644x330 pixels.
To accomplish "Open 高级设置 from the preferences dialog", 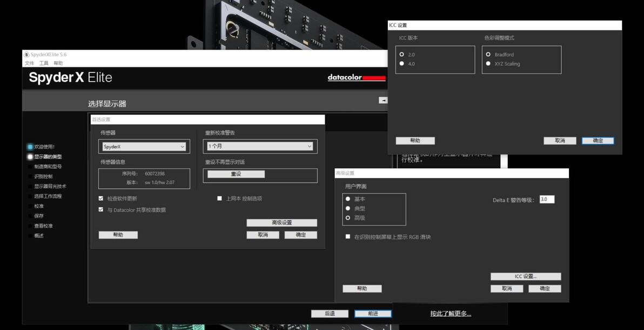I will coord(282,222).
